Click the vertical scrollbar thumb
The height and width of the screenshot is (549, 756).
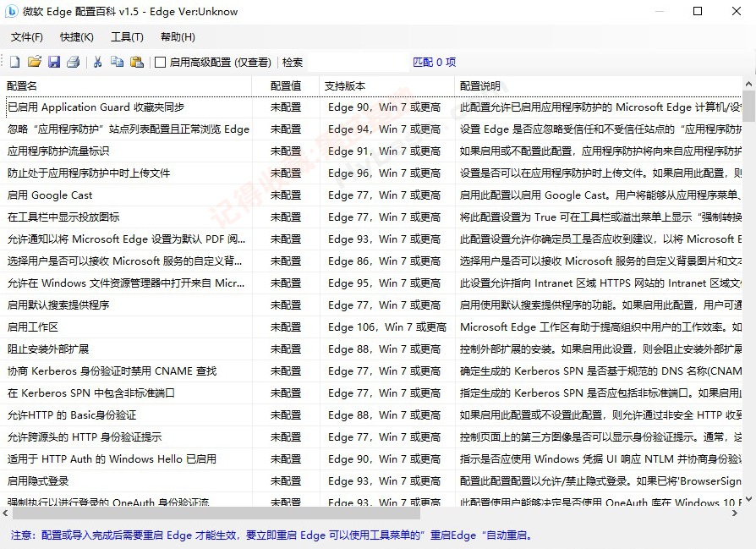click(748, 106)
